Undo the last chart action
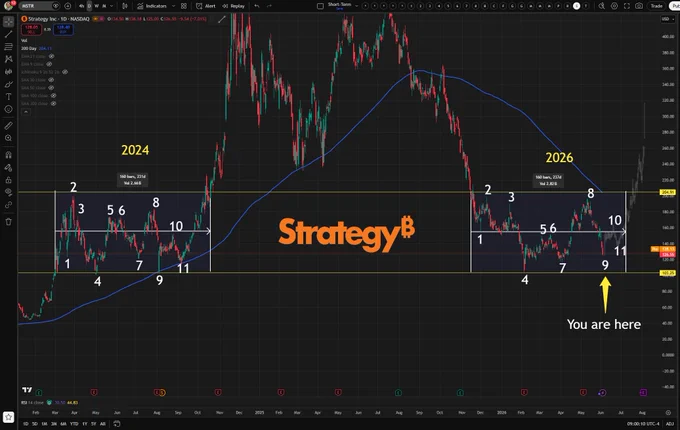Screen dimensions: 680x430 [257, 6]
